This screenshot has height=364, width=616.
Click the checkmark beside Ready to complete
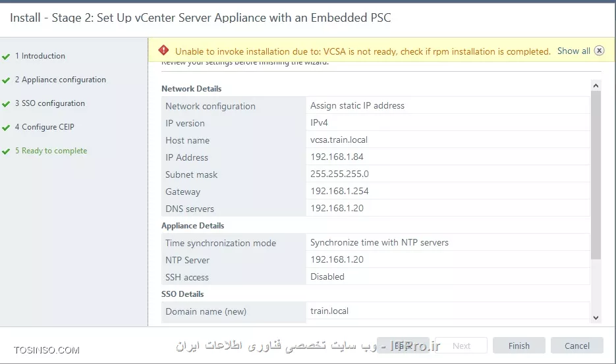6,151
